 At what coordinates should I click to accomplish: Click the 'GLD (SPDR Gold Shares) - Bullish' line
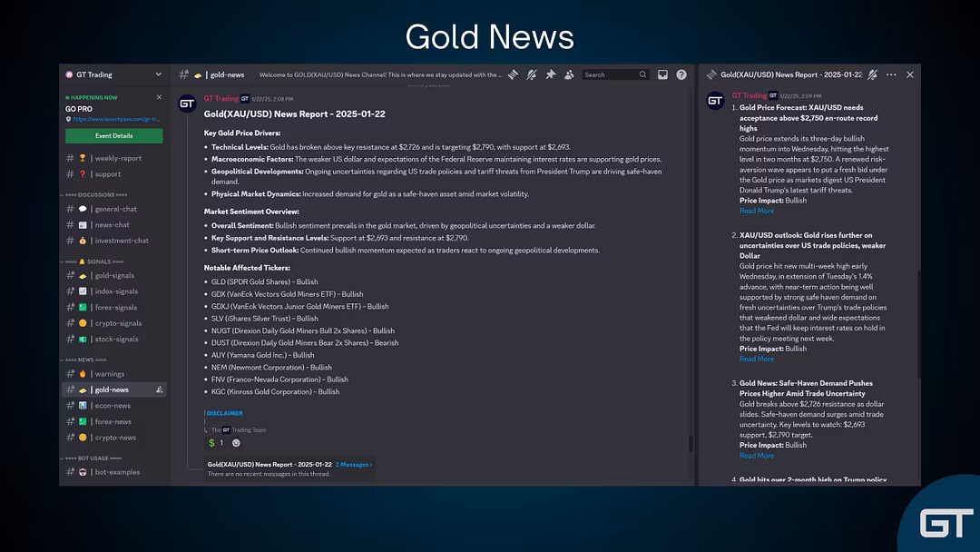[x=264, y=282]
